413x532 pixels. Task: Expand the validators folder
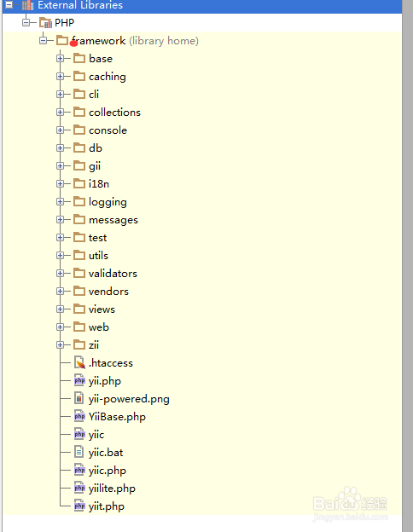tap(60, 274)
